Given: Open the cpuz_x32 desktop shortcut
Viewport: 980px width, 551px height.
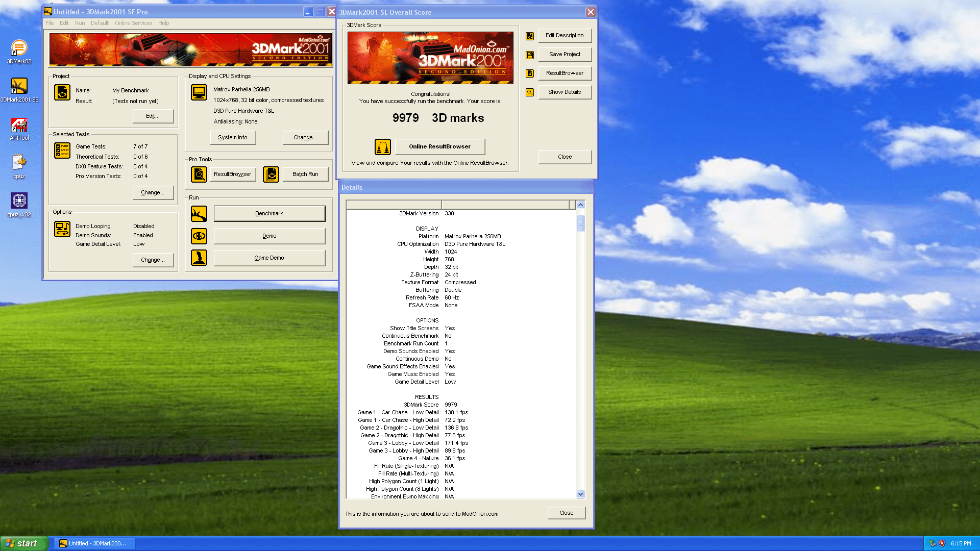Looking at the screenshot, I should tap(19, 205).
